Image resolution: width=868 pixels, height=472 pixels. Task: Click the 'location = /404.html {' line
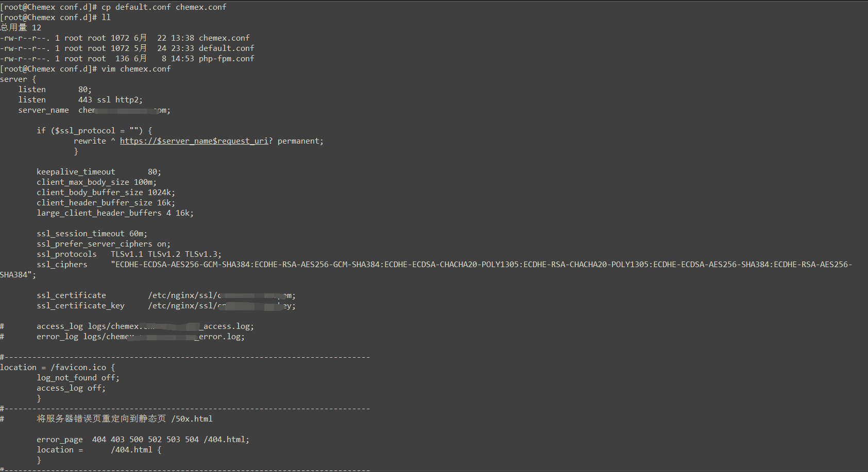99,450
